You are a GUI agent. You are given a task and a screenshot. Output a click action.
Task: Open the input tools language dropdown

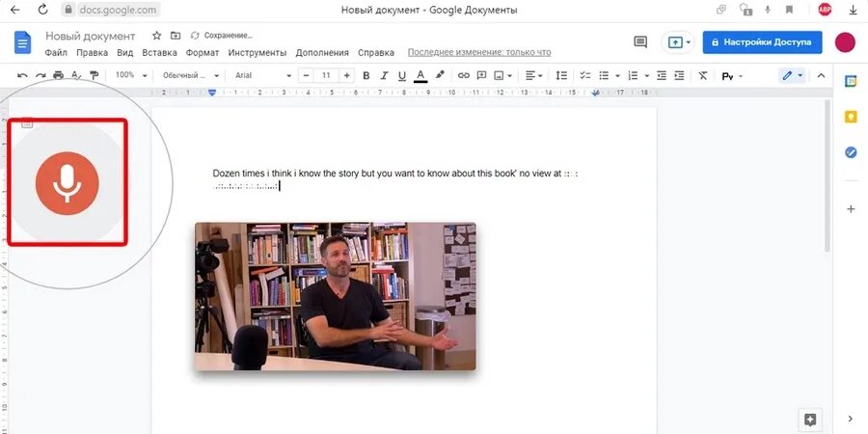pyautogui.click(x=732, y=76)
